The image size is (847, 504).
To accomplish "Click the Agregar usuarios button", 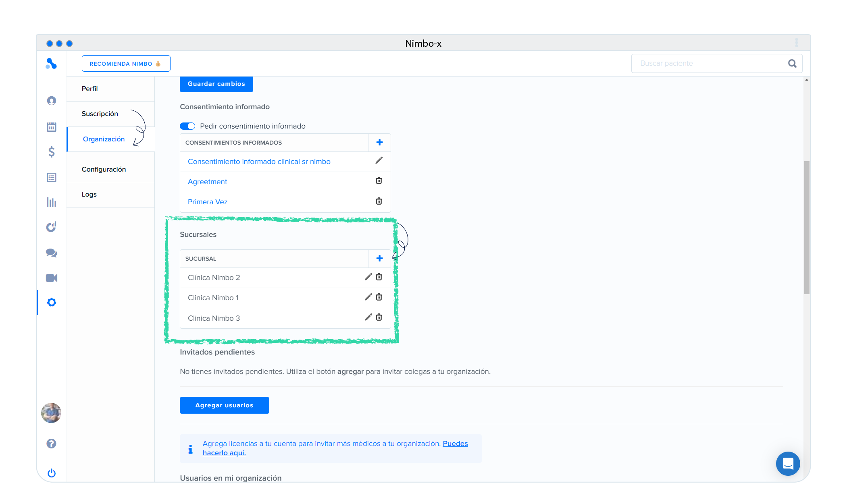I will coord(224,405).
